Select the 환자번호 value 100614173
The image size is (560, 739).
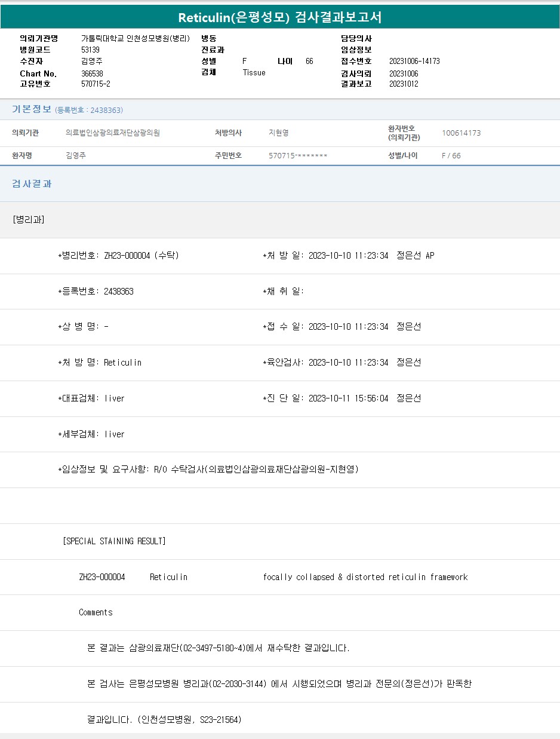coord(461,133)
